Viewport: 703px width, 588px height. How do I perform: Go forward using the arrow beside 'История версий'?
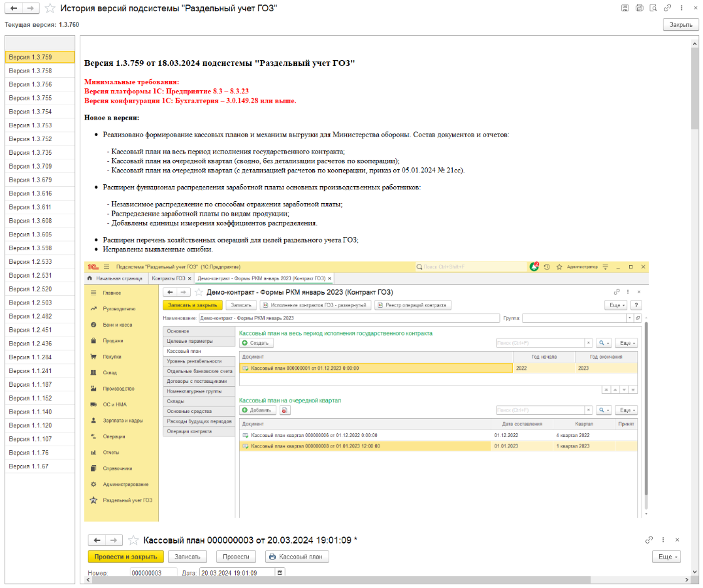[x=31, y=8]
